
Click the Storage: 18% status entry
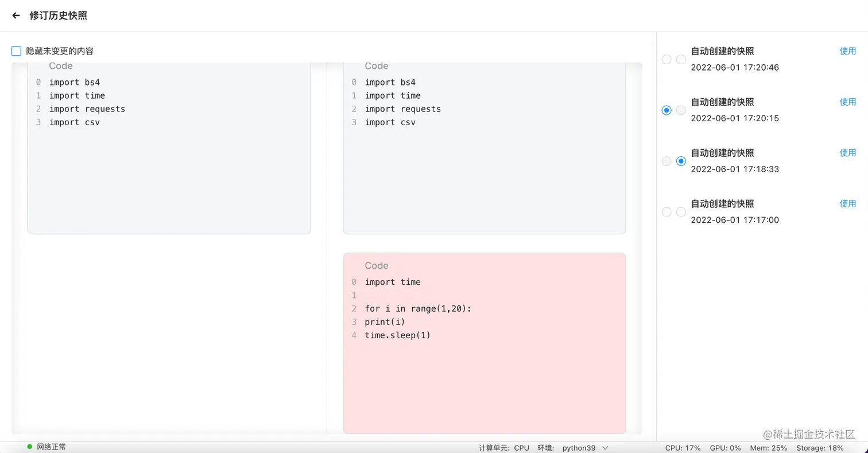[820, 448]
